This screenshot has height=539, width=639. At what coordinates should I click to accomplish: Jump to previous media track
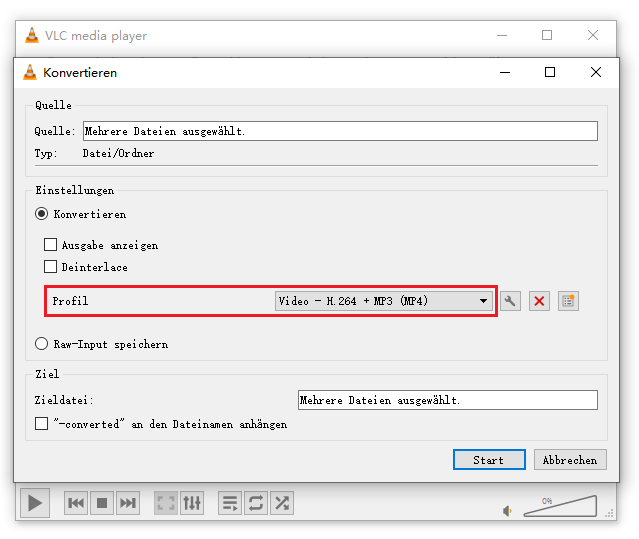76,503
